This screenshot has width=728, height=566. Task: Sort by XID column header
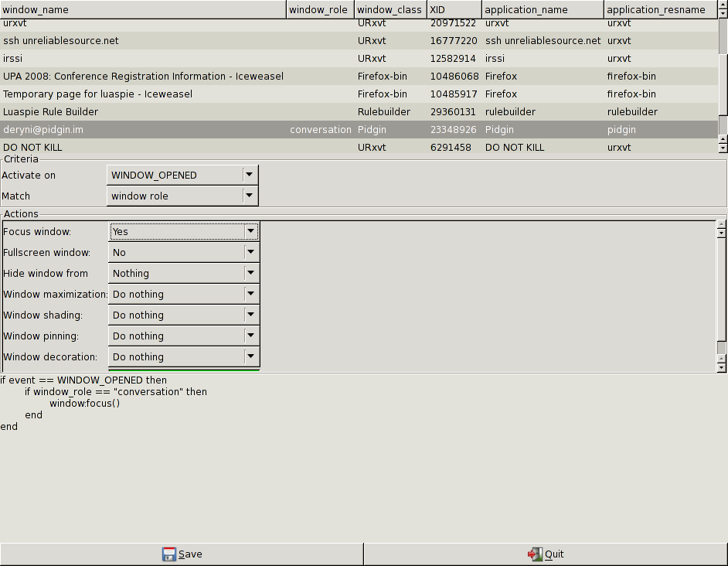pos(454,9)
